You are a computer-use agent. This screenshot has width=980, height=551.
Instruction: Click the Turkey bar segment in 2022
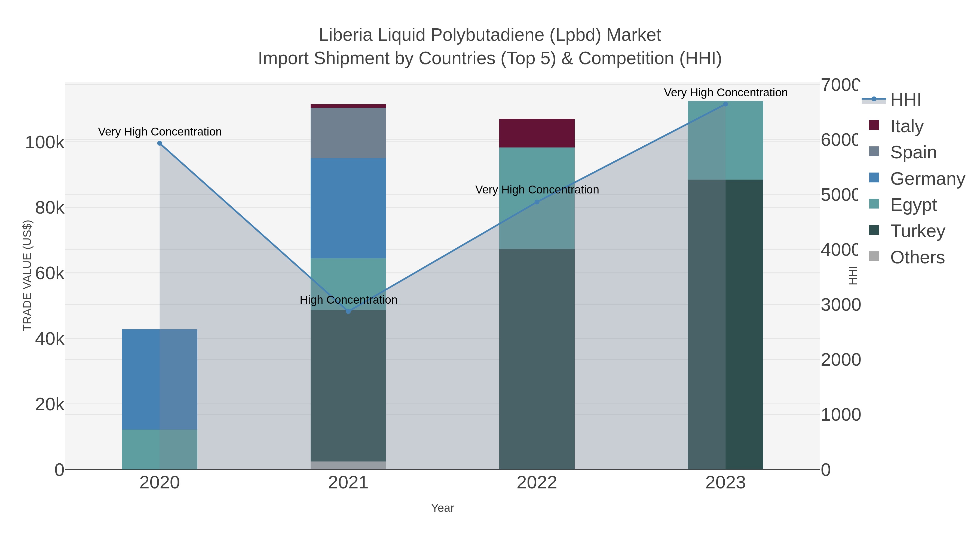[x=537, y=359]
